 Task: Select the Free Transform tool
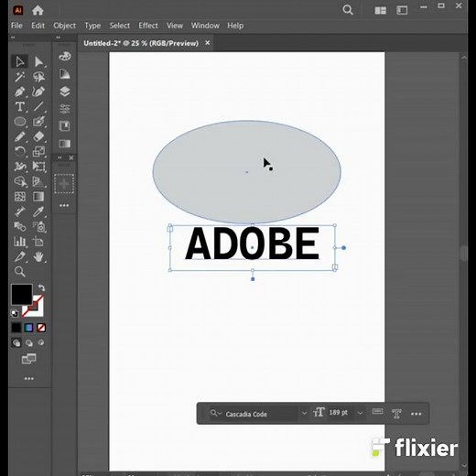(x=38, y=167)
